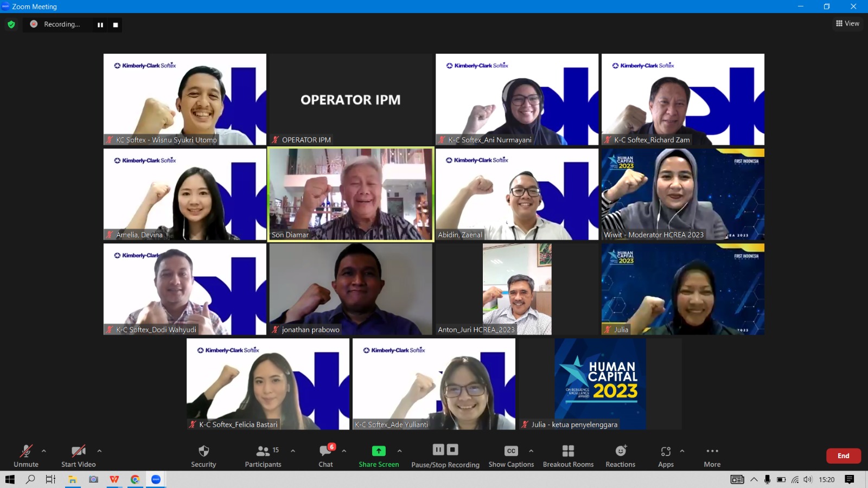Pause the recording from the top indicator
The image size is (868, 488).
coord(100,25)
